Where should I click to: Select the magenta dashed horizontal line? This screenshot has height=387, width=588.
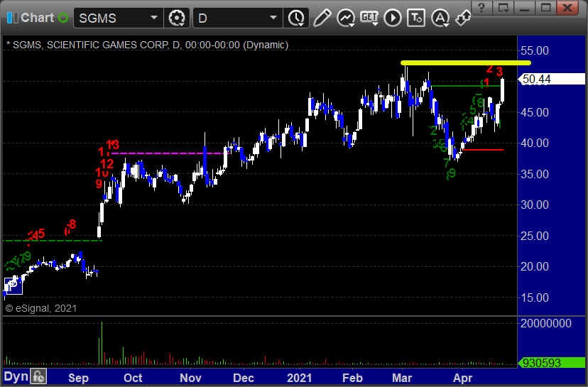170,153
